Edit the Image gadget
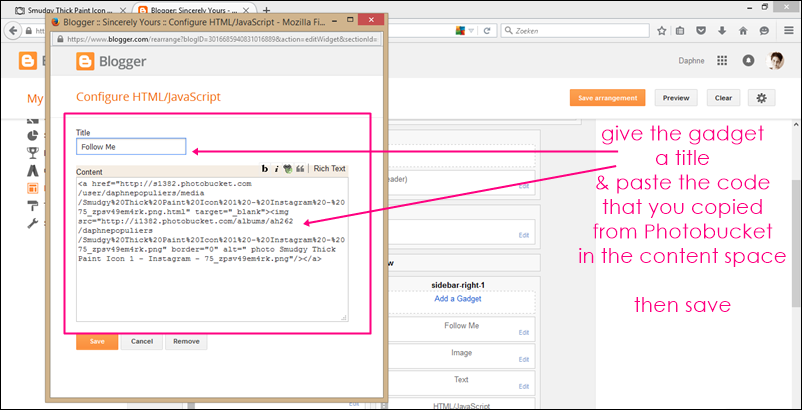 pos(524,359)
